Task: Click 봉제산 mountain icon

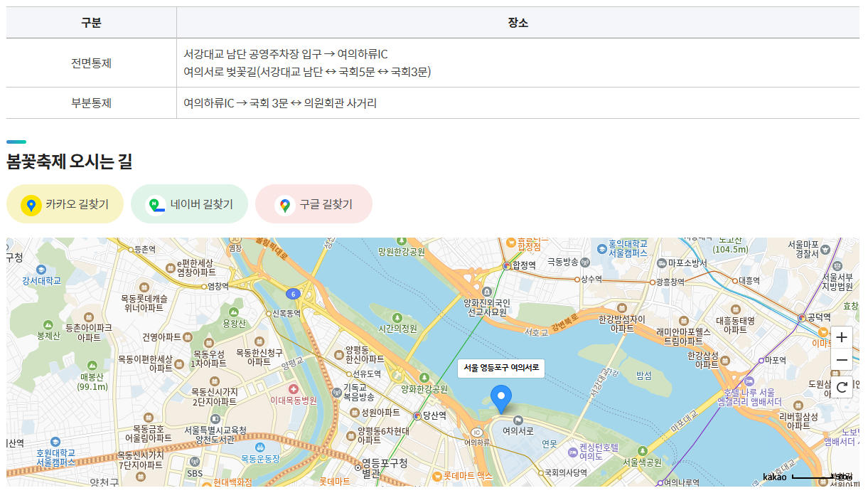Action: (48, 324)
